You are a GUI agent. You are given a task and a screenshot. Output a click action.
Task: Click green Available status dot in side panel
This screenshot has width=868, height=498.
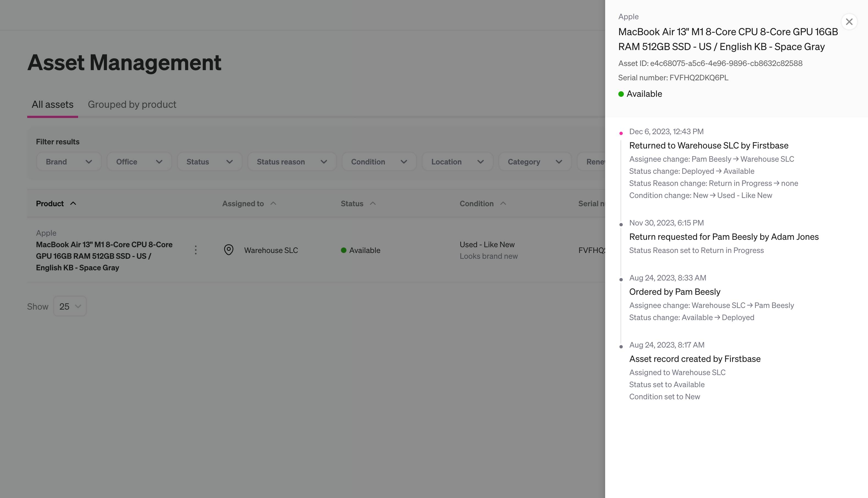tap(621, 94)
